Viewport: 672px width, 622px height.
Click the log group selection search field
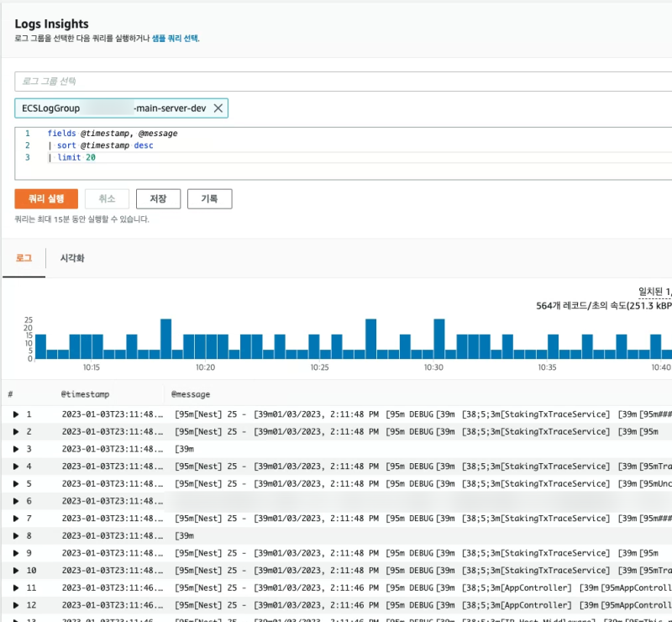click(336, 82)
